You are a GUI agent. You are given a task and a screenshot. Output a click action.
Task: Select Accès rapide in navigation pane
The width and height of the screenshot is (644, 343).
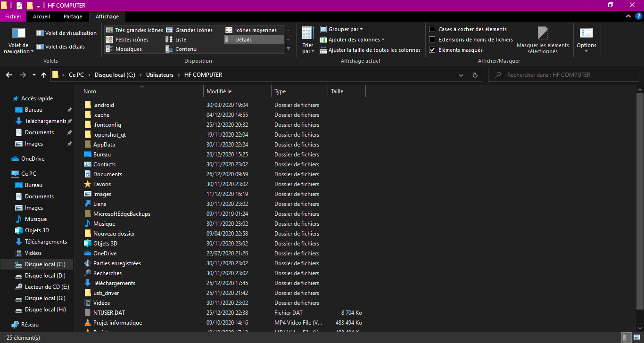[32, 98]
